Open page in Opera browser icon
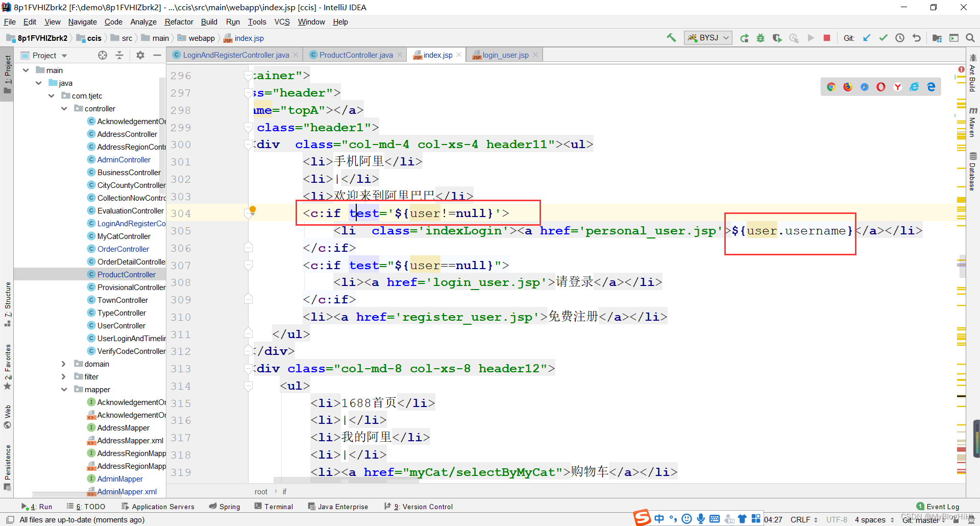Image resolution: width=980 pixels, height=526 pixels. tap(881, 87)
